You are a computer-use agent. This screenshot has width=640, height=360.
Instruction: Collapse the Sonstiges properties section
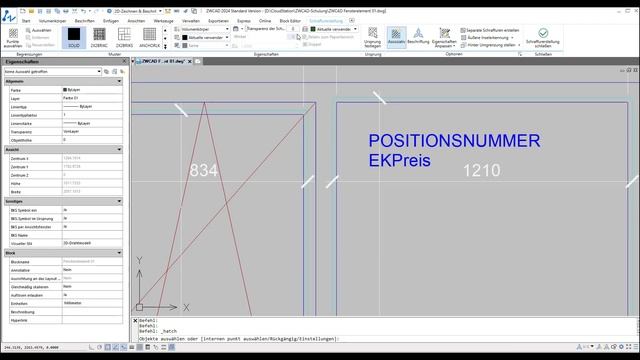(x=119, y=201)
